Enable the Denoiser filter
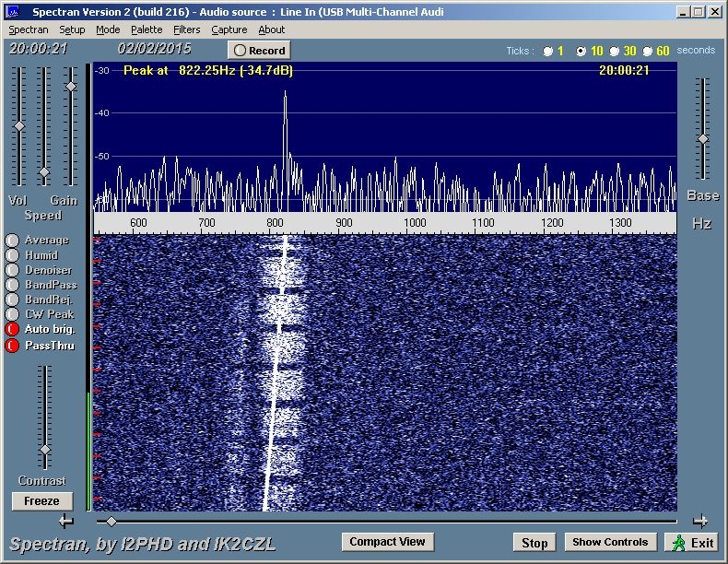The width and height of the screenshot is (728, 564). (x=12, y=270)
